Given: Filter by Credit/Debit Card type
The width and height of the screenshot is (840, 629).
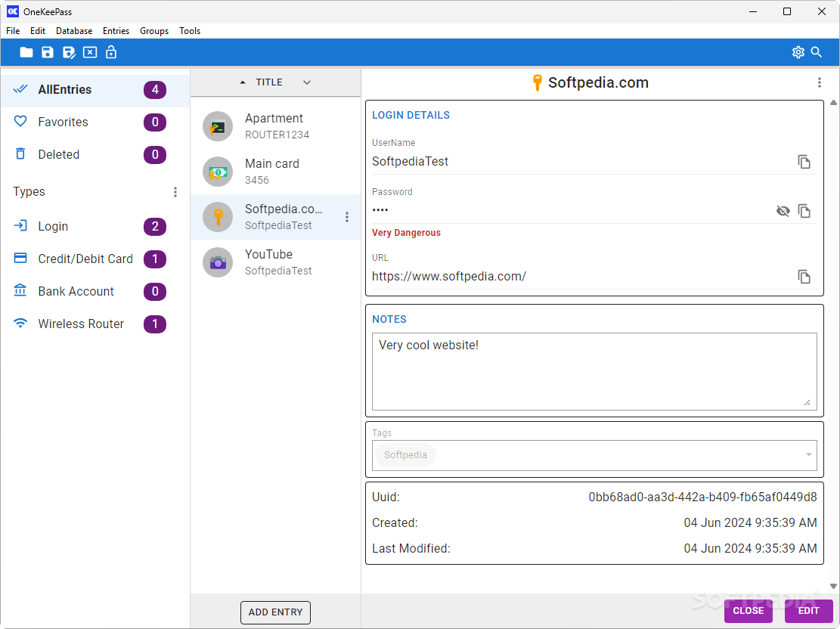Looking at the screenshot, I should coord(95,259).
